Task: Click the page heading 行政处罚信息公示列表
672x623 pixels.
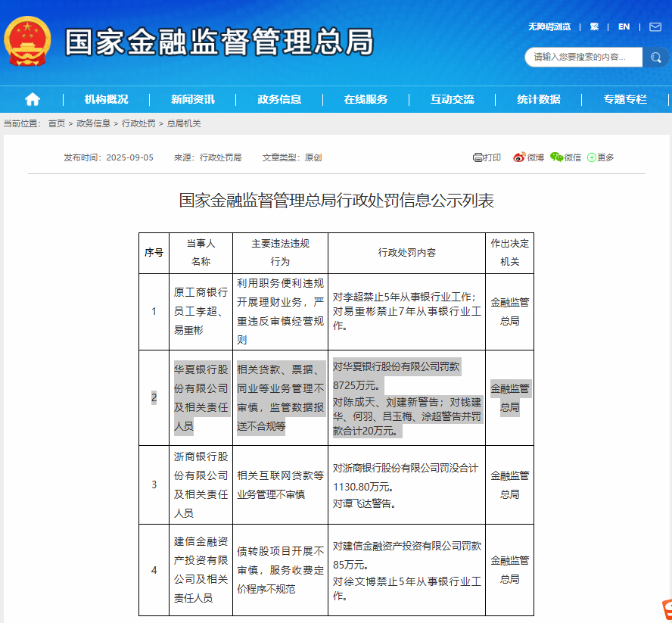Action: point(337,201)
